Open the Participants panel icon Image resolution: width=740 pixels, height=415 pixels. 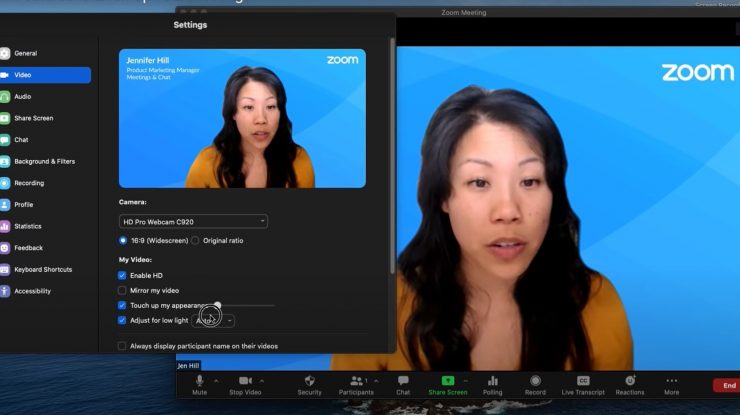[355, 381]
